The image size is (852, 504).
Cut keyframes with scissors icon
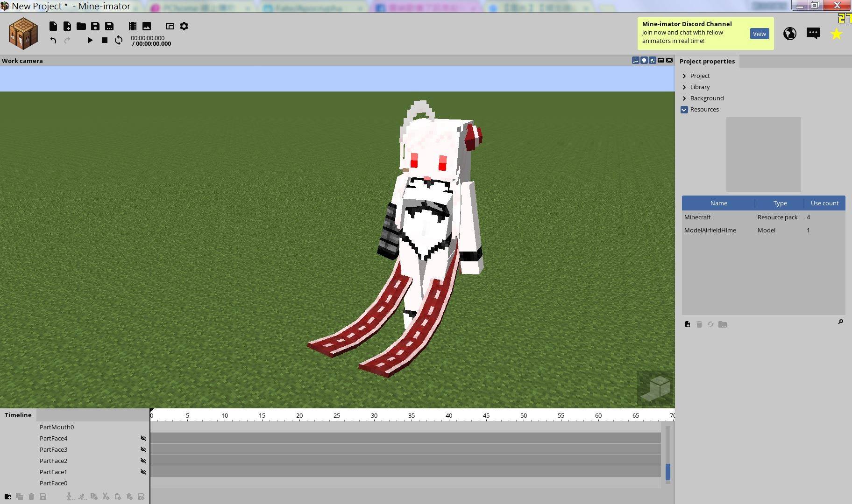pos(106,497)
